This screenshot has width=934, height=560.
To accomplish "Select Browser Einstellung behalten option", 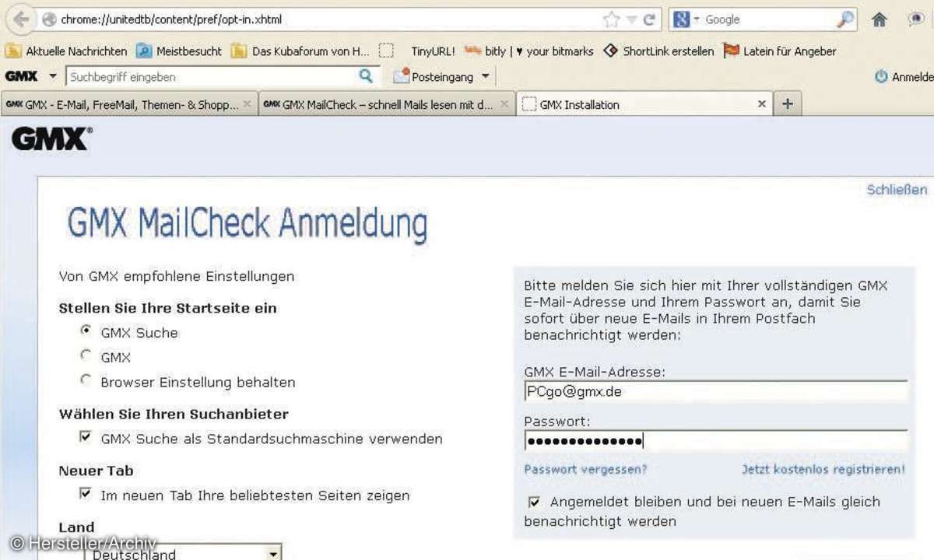I will click(x=86, y=380).
